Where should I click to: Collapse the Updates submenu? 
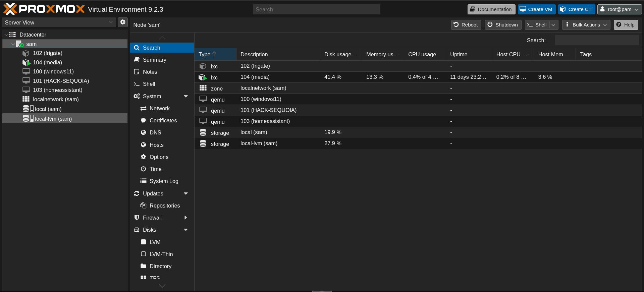[186, 193]
